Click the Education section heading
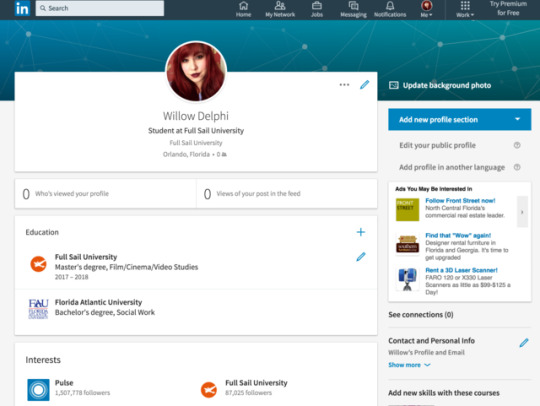 pyautogui.click(x=42, y=232)
